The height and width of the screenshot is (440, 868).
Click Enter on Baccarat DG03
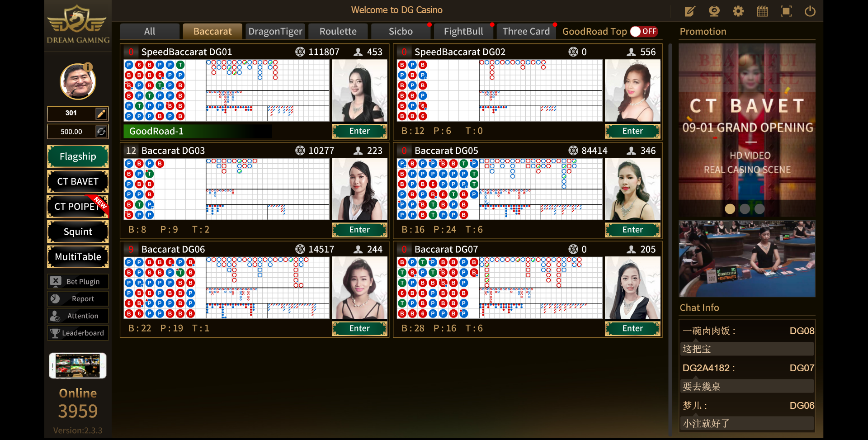359,230
